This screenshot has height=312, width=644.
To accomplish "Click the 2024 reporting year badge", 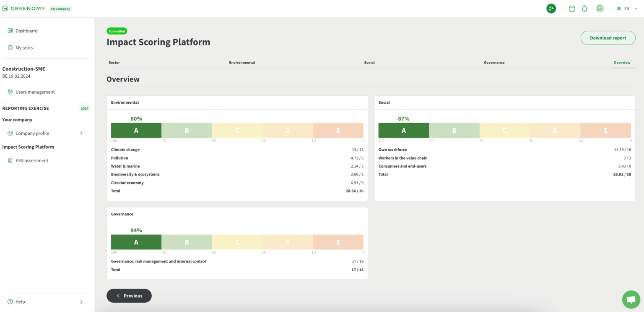I will (x=85, y=108).
